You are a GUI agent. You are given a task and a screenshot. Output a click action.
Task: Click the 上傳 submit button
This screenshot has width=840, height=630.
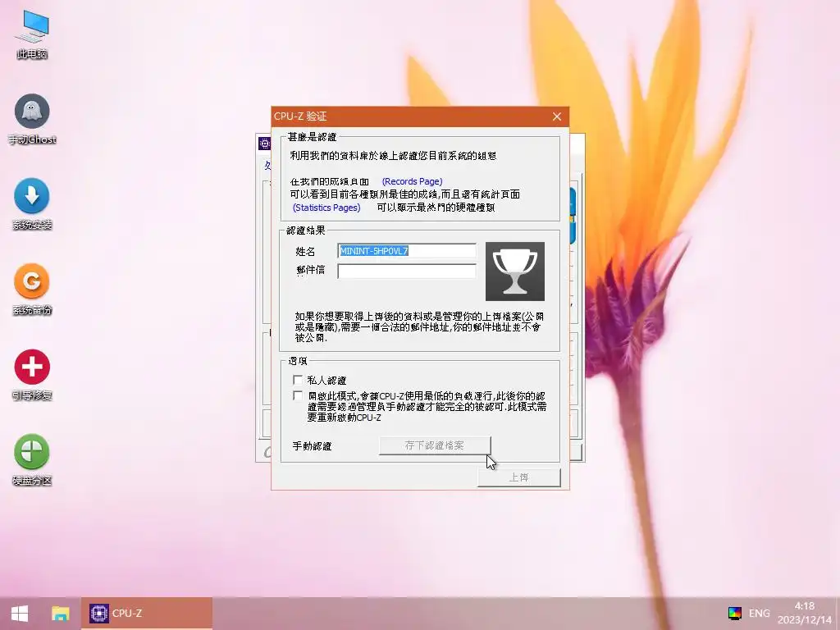pos(518,477)
